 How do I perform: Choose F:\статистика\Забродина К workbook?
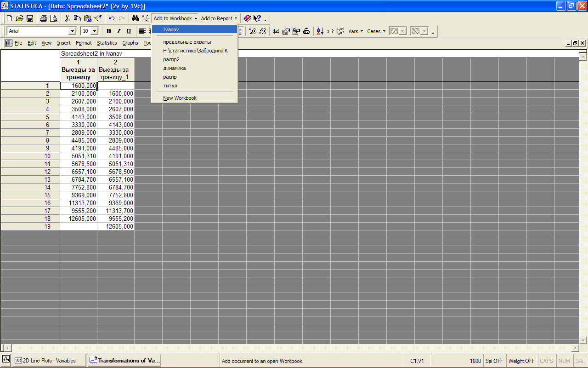click(194, 51)
